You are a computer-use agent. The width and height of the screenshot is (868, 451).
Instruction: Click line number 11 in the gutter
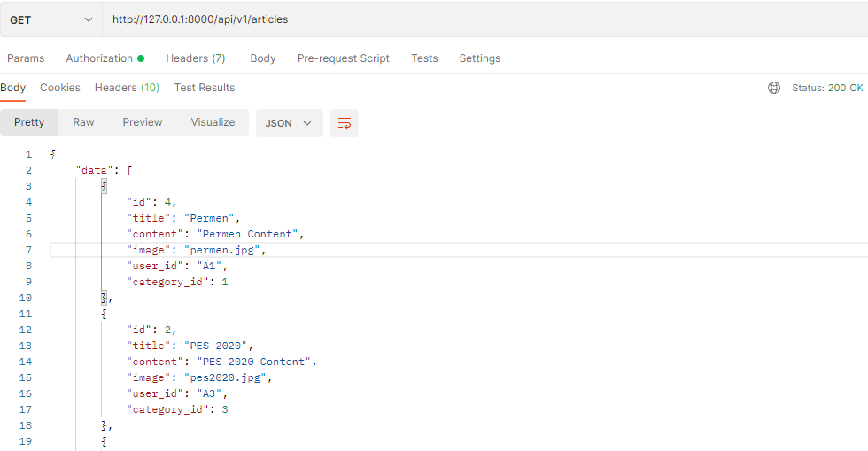[x=26, y=315]
